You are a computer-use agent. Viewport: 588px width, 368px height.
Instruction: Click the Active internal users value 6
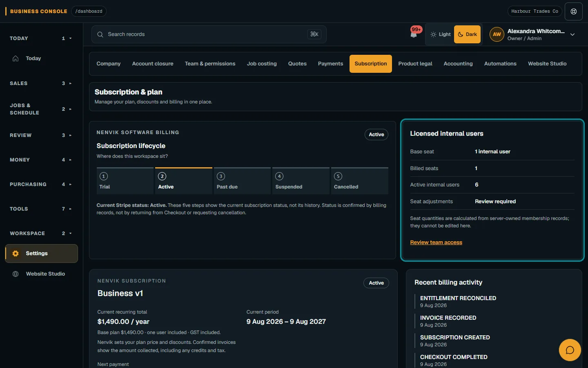(477, 185)
